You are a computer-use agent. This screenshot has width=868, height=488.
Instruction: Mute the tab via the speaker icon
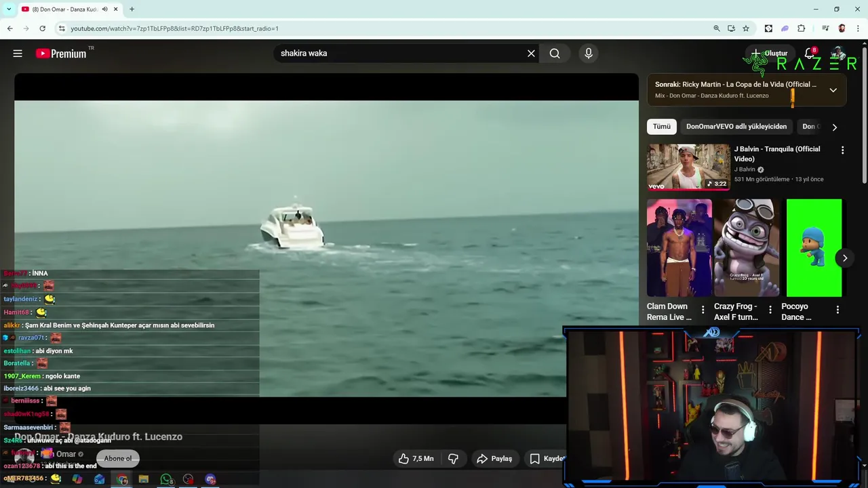[104, 9]
